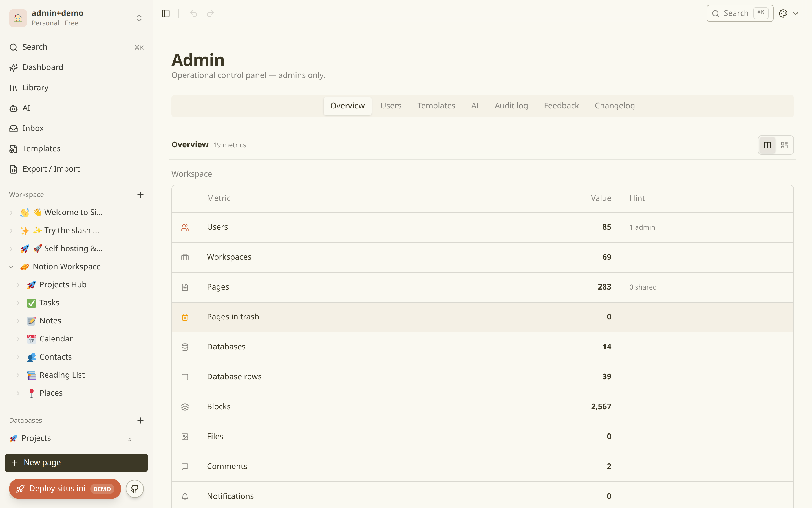Expand the Notes subpage

(x=18, y=321)
